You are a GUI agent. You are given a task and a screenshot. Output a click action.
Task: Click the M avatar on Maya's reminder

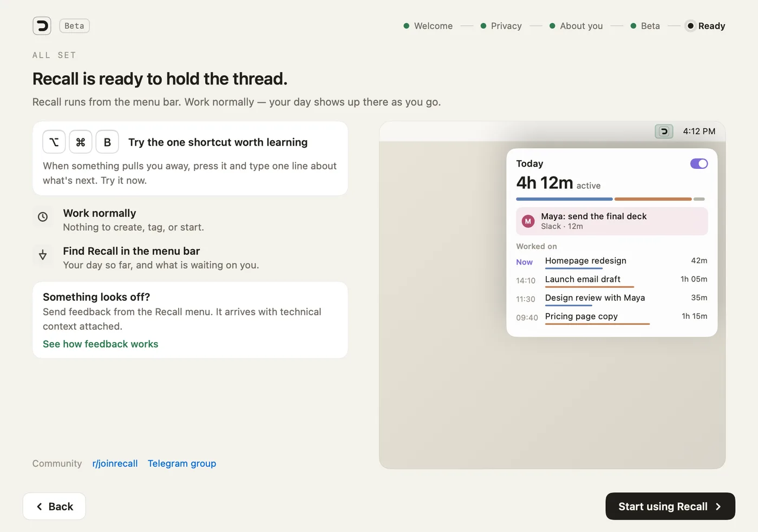(x=528, y=221)
